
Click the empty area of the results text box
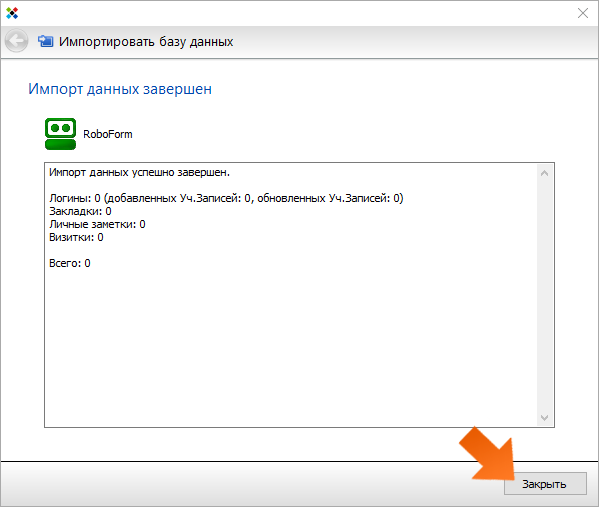click(290, 344)
